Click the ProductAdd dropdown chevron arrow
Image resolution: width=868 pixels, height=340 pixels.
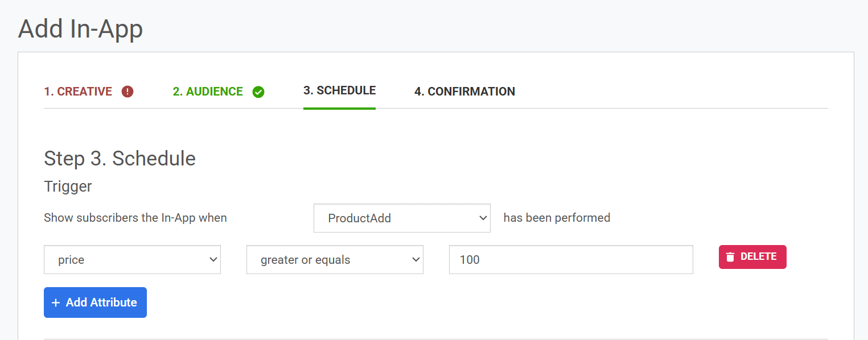click(x=483, y=218)
